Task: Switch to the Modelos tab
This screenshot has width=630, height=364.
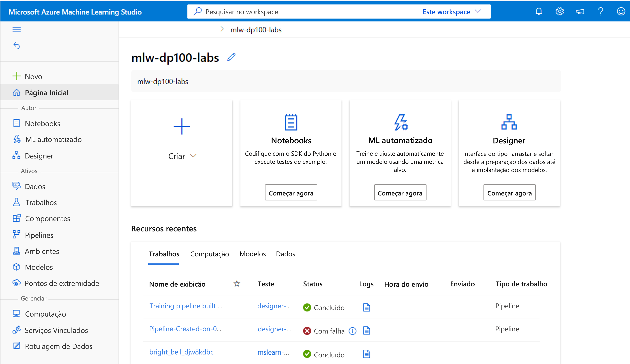Action: pyautogui.click(x=252, y=254)
